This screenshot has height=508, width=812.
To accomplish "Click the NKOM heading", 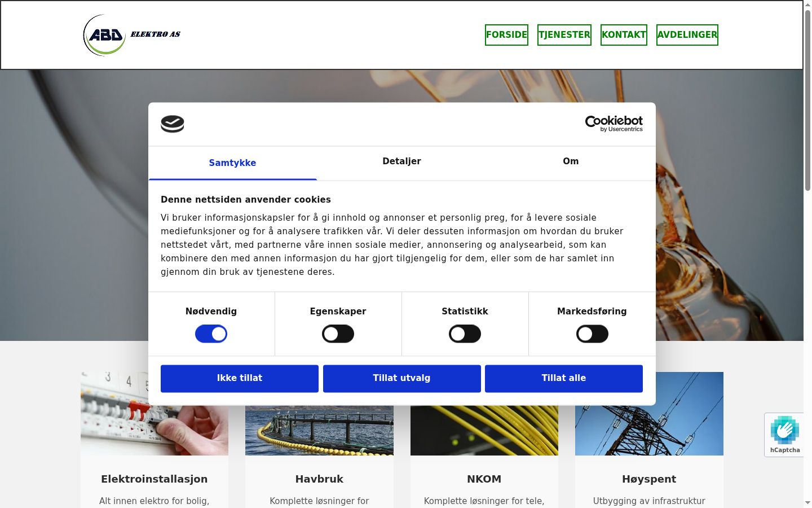I will point(484,479).
